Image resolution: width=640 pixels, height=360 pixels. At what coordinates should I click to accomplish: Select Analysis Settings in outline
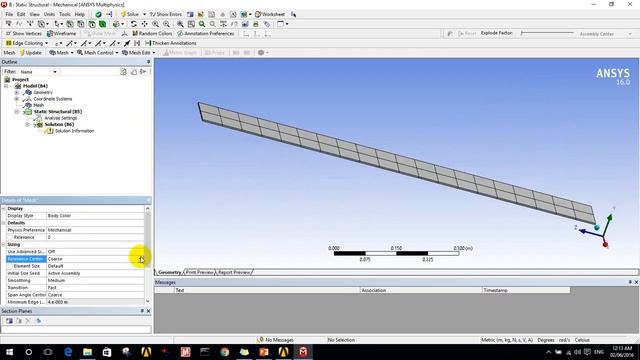point(60,118)
